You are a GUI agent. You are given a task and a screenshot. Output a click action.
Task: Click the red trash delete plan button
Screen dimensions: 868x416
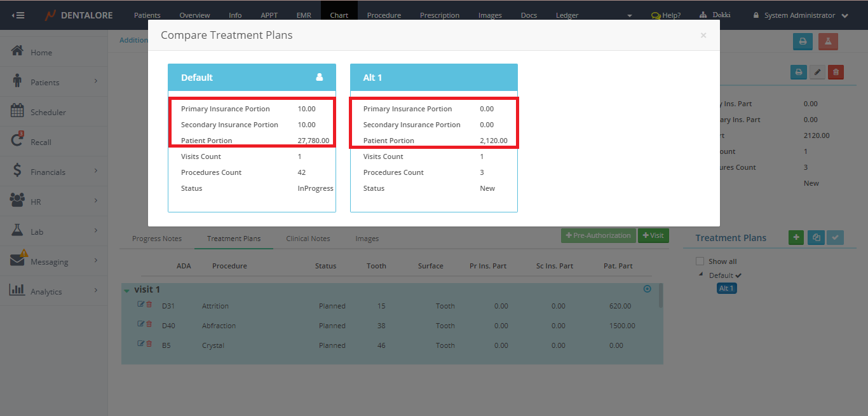pyautogui.click(x=836, y=73)
